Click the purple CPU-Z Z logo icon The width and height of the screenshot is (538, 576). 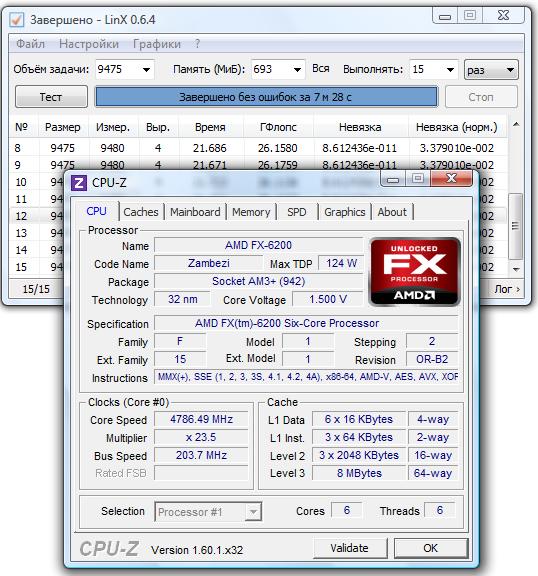tap(79, 183)
